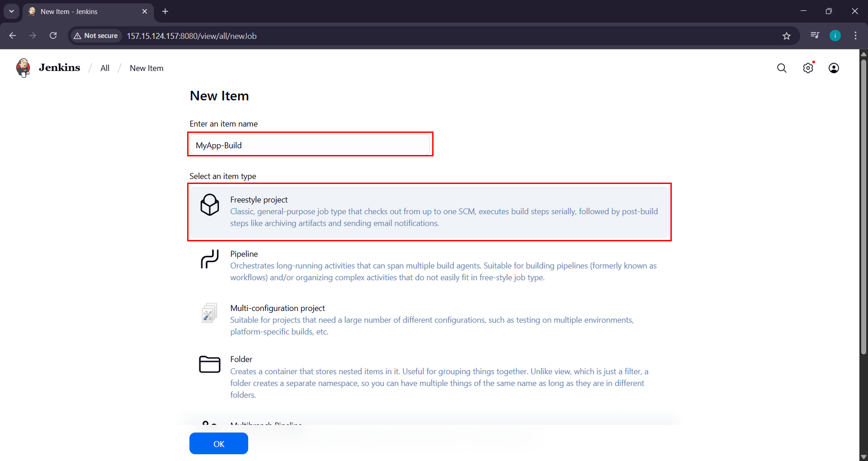The image size is (868, 461).
Task: Open the browser media controls icon
Action: click(815, 35)
